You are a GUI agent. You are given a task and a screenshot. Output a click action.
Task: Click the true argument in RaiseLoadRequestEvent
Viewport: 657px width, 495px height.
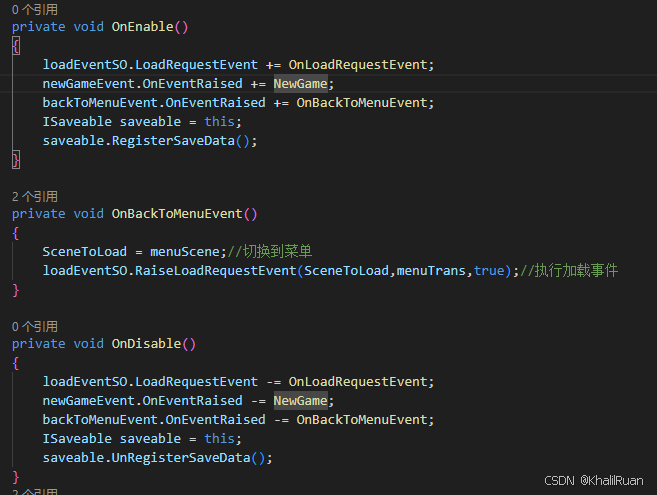click(489, 271)
